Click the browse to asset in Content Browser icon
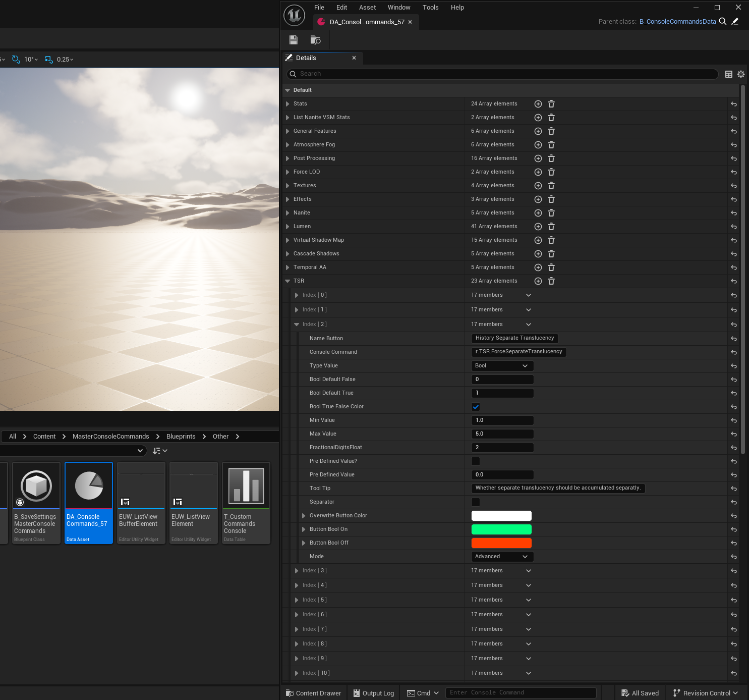This screenshot has width=749, height=700. coord(316,40)
